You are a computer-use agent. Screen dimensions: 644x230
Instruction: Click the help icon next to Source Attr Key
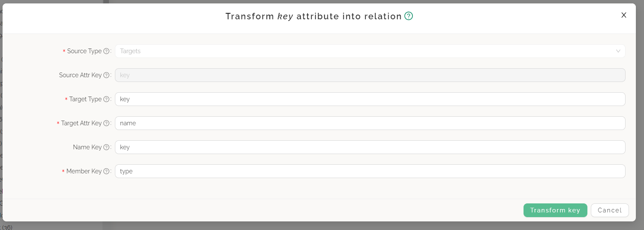(106, 75)
